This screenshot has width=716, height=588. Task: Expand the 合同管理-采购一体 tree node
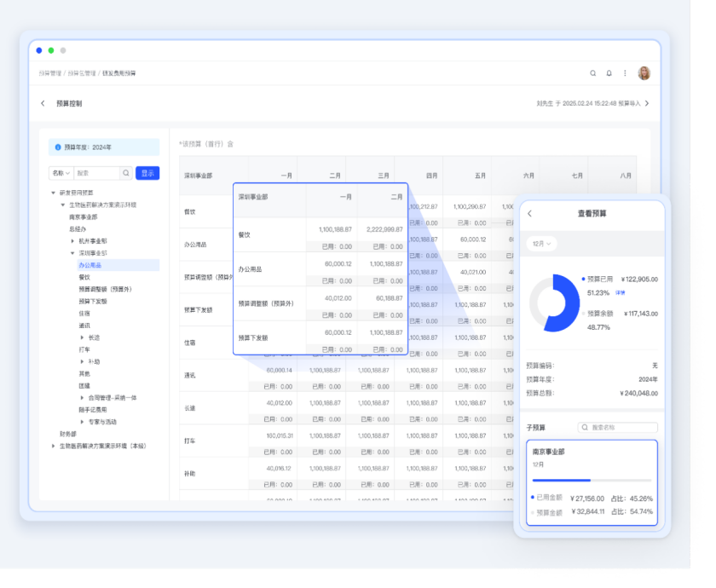82,398
